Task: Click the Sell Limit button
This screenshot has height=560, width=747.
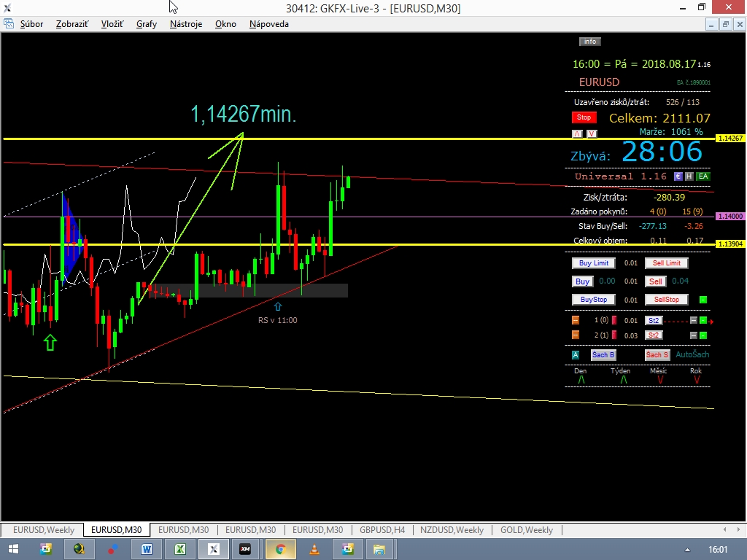Action: (667, 262)
